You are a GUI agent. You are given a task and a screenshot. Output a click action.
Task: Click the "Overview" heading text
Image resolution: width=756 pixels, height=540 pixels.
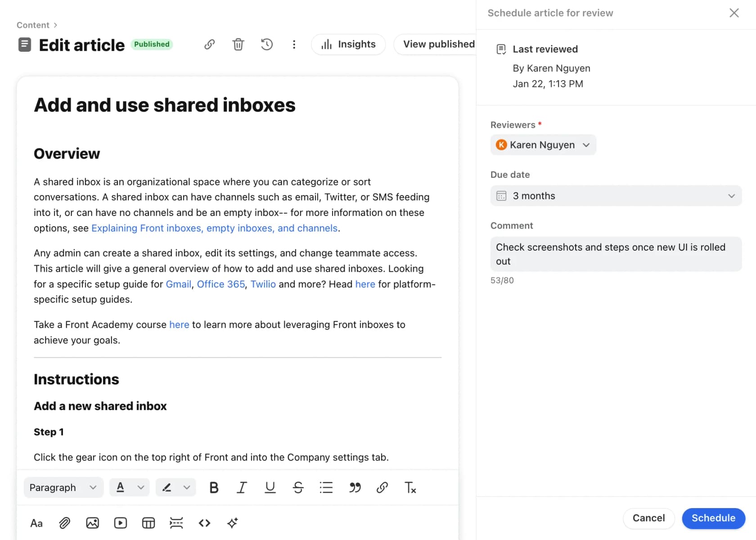click(67, 153)
